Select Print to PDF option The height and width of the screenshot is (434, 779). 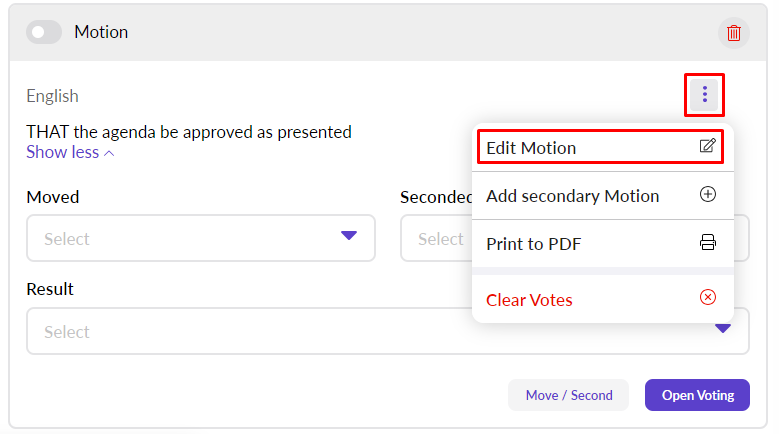[x=533, y=244]
